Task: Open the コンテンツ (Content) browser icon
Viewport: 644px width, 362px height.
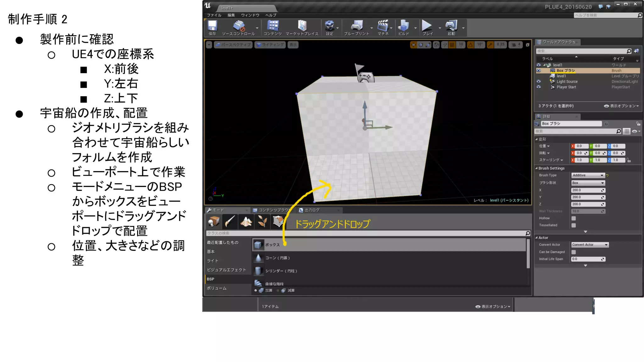Action: coord(273,28)
